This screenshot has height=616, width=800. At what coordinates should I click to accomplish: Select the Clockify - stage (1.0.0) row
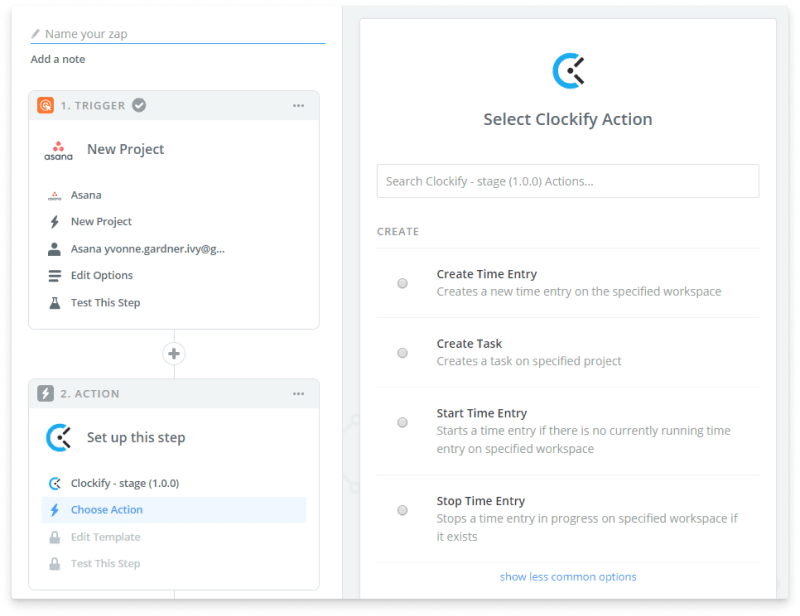point(173,483)
